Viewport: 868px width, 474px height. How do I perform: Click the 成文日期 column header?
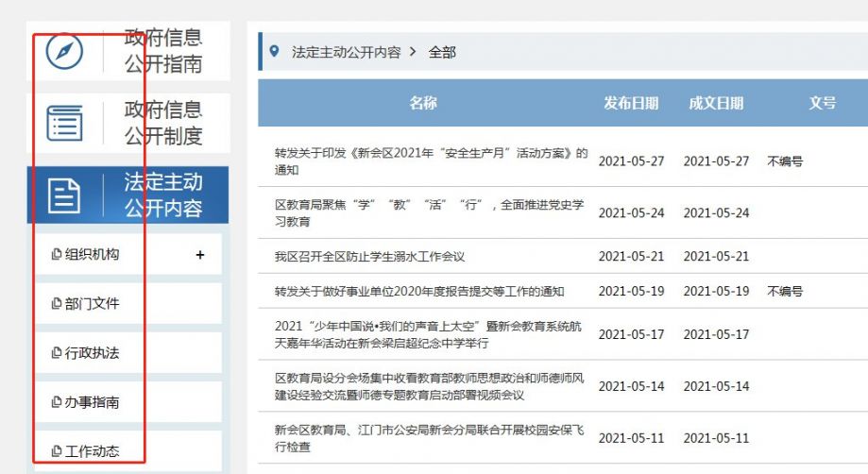(716, 103)
